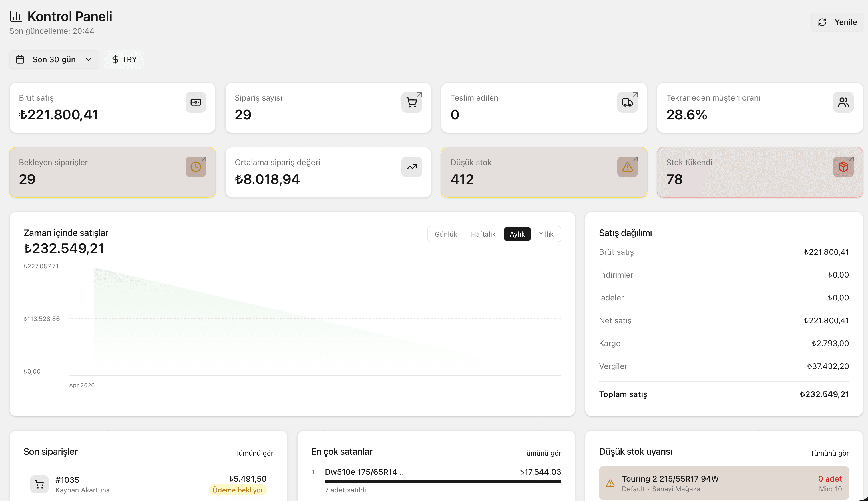Open the warning triangle icon on Düşük stok
868x501 pixels.
[627, 167]
